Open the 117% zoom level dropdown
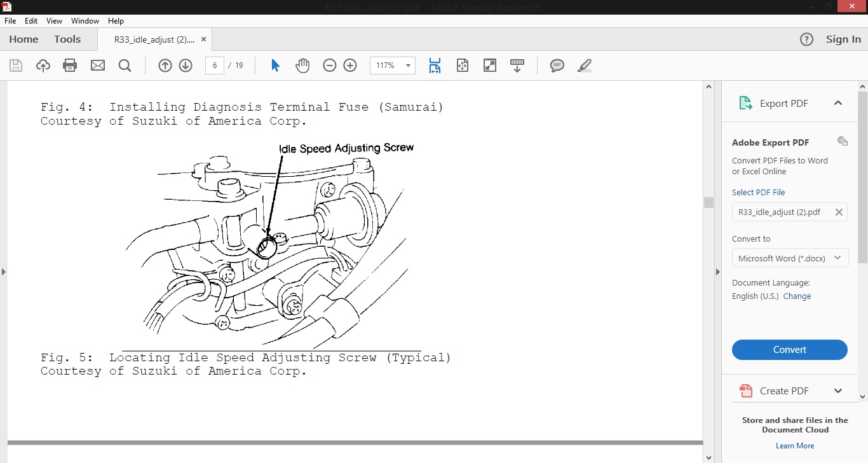 [x=407, y=66]
